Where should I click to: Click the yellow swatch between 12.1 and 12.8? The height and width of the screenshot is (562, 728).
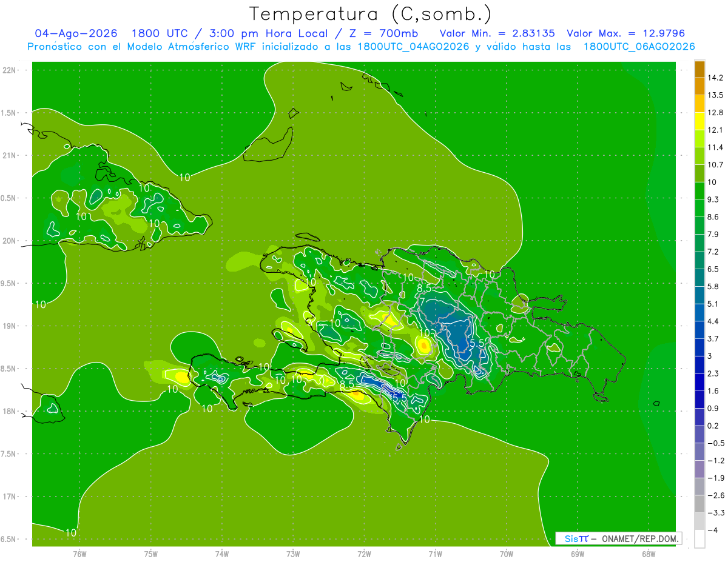[x=699, y=121]
